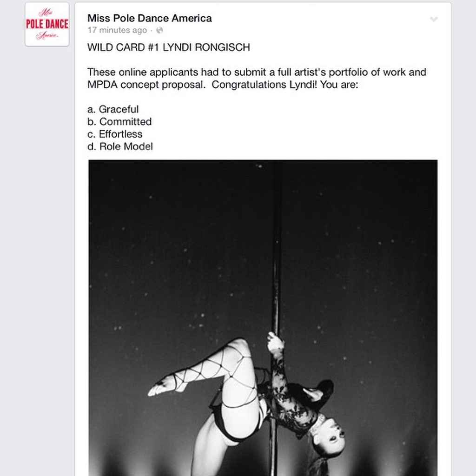Click the red 'POLE DANCE' logo text
476x476 pixels.
[47, 24]
